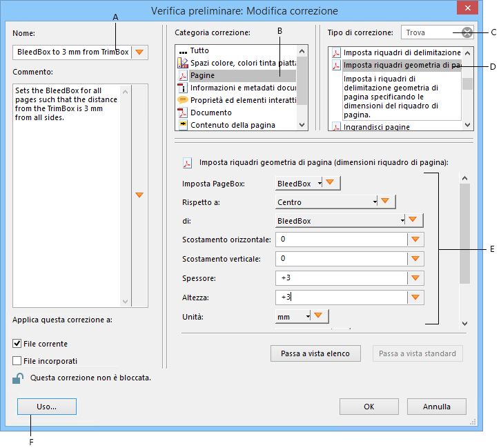Screen dimensions: 501x448
Task: Click the Tutto category icon
Action: [x=183, y=52]
